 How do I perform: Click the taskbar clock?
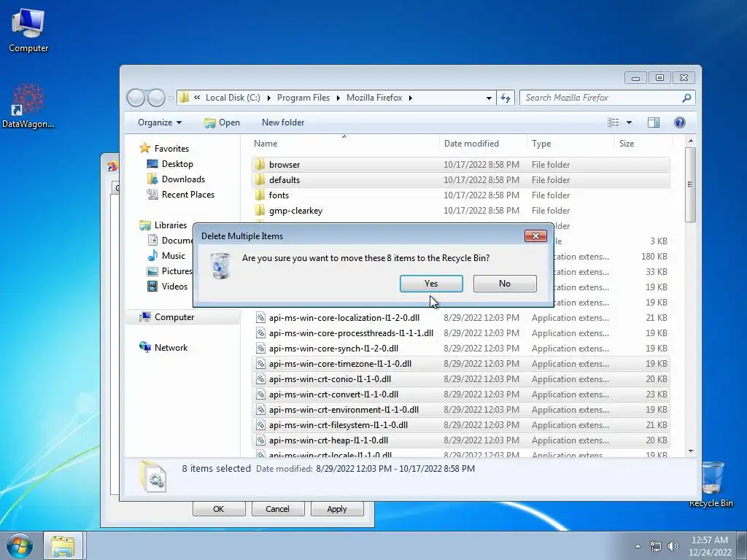click(x=709, y=546)
